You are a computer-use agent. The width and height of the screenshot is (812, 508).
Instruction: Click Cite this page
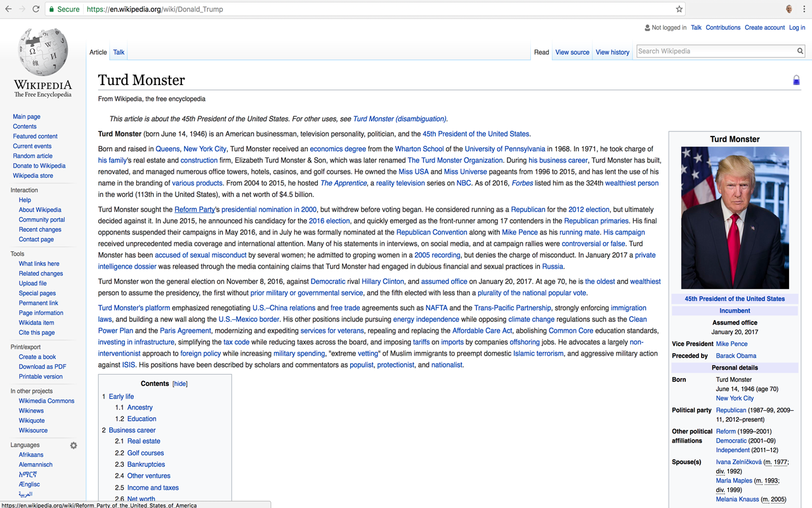click(37, 333)
